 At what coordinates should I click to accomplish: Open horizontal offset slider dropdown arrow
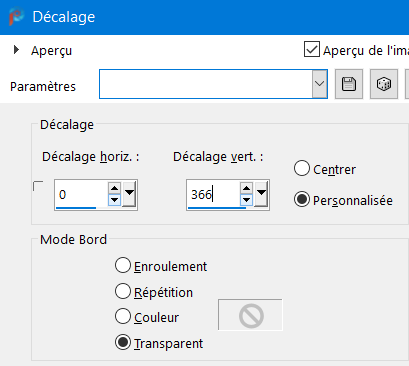[x=129, y=194]
